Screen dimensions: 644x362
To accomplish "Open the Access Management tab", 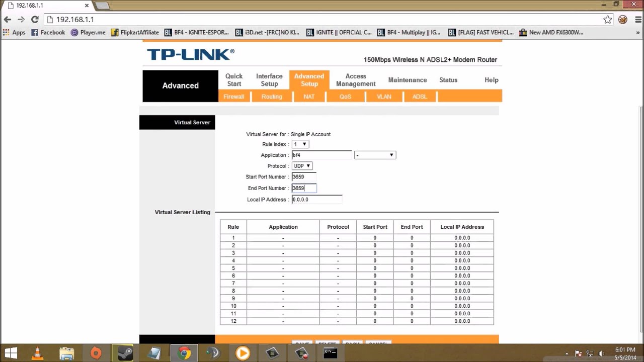I will [x=356, y=80].
